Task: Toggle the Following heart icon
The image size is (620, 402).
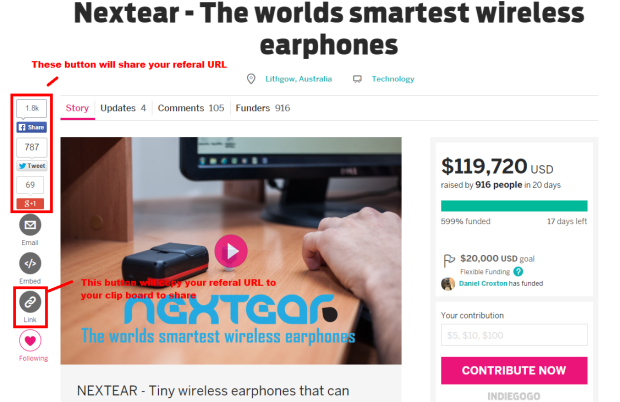Action: point(30,340)
